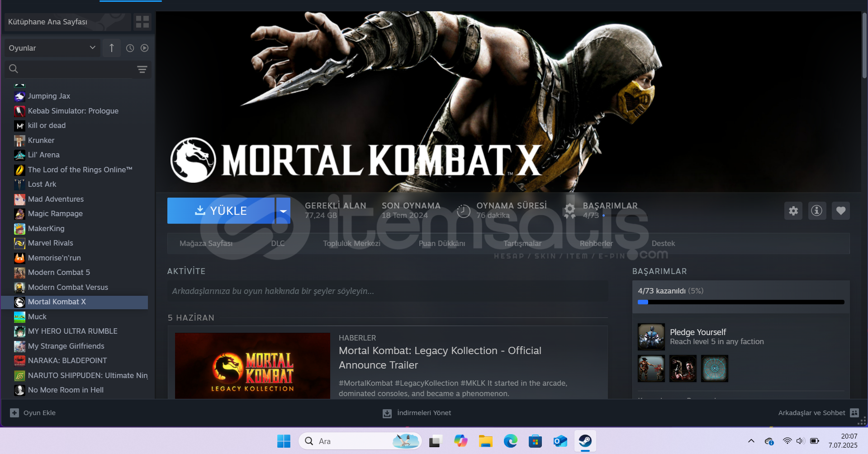Open game settings gear icon
This screenshot has height=454, width=868.
793,211
